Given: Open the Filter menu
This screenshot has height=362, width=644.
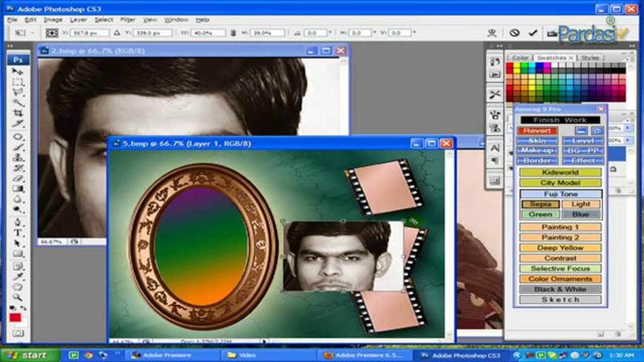Looking at the screenshot, I should click(128, 20).
